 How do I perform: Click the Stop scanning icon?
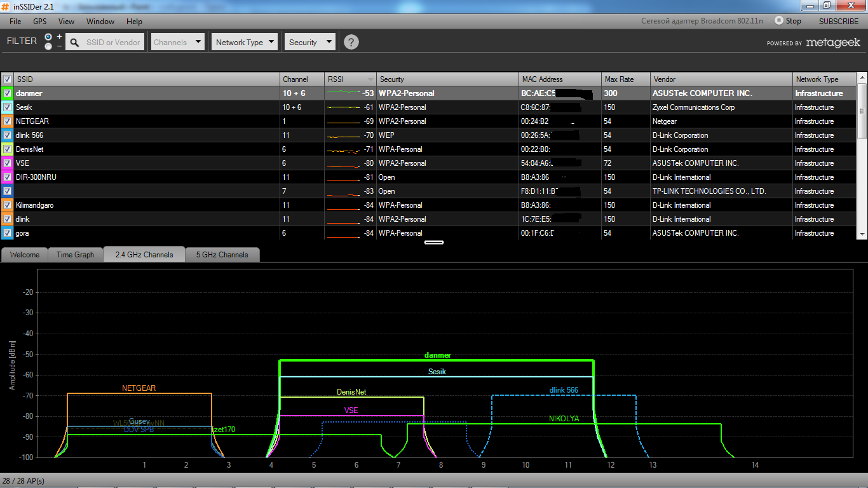[x=778, y=20]
